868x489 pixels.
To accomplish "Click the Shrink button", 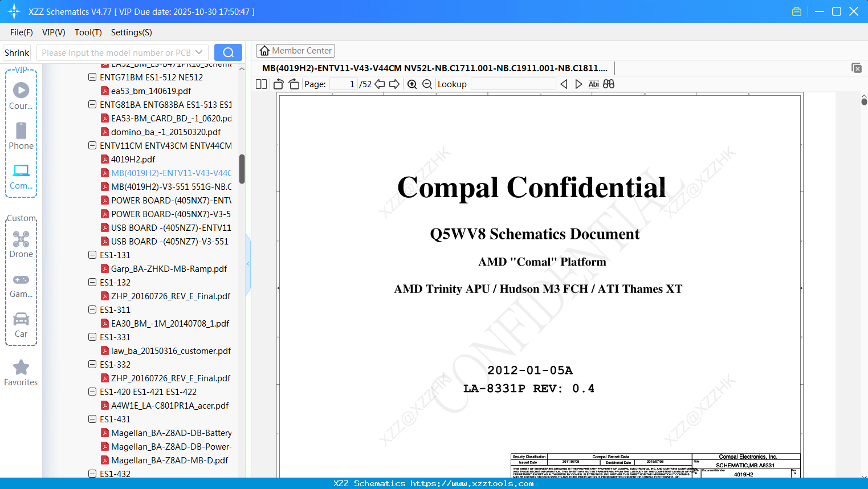I will [x=17, y=52].
